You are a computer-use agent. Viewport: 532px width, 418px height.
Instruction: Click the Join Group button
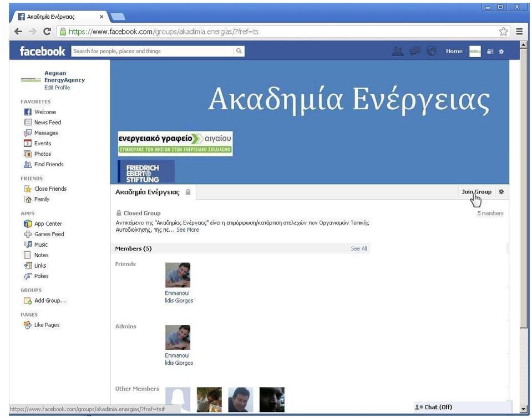(477, 192)
